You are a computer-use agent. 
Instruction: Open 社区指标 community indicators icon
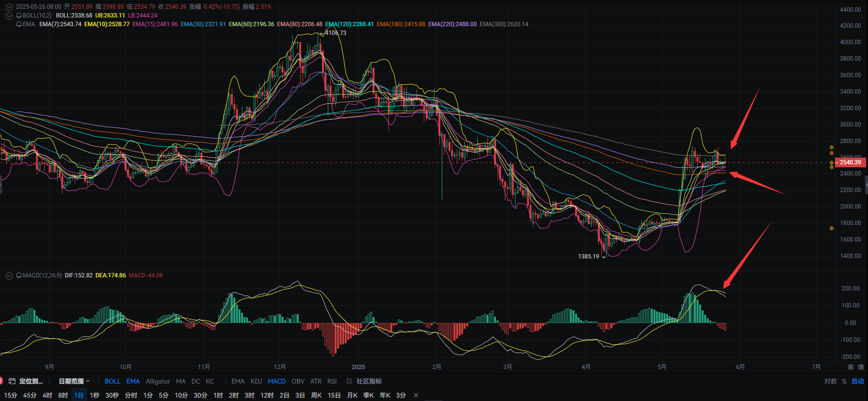[349, 381]
